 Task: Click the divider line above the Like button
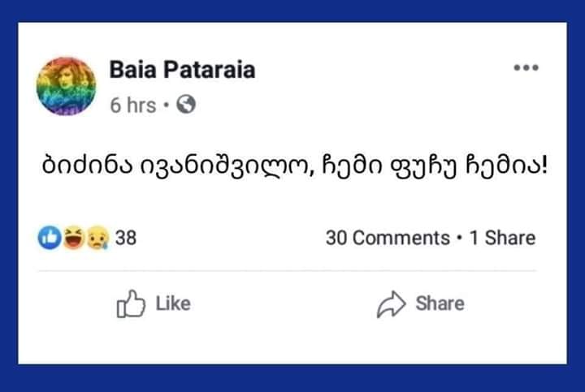(x=292, y=271)
